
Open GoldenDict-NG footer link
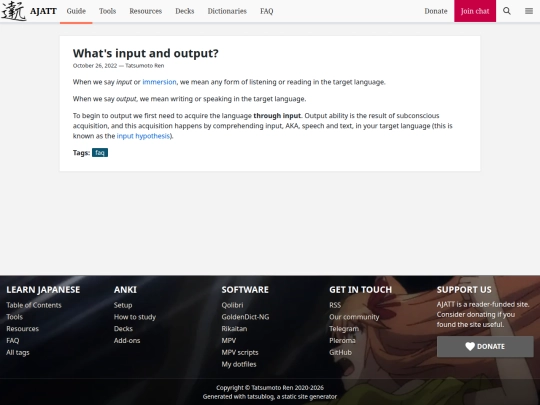click(245, 317)
